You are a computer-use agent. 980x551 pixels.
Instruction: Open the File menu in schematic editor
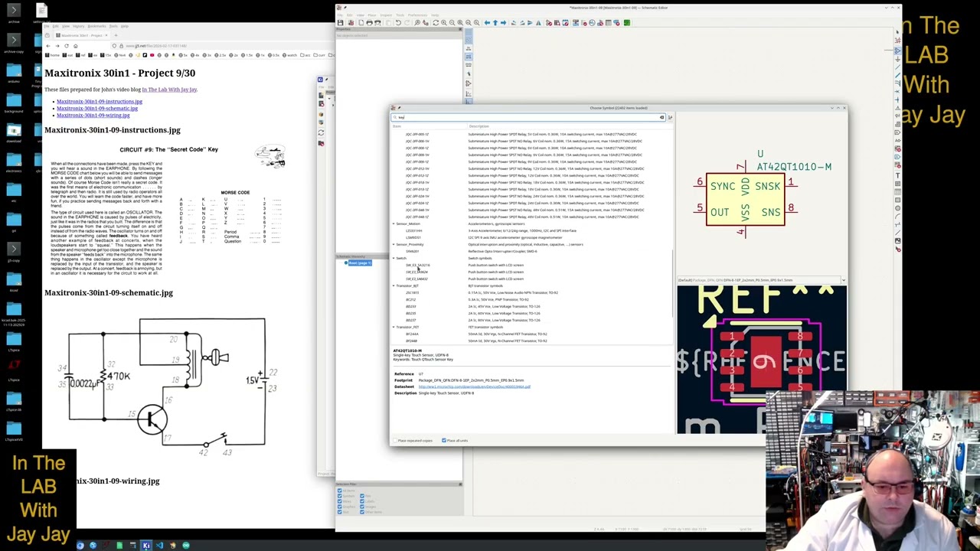340,15
